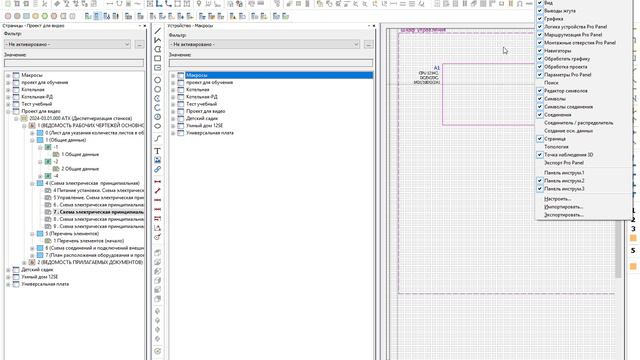
Task: Click the blue folder icon of '5 (Перечень элементов)'
Action: pos(40,233)
